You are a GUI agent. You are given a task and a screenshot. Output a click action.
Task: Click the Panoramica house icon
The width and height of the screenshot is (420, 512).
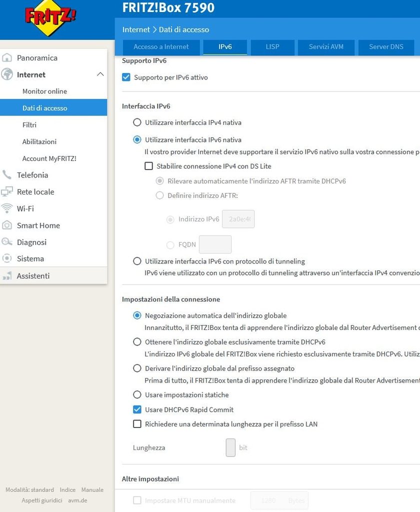tap(7, 58)
